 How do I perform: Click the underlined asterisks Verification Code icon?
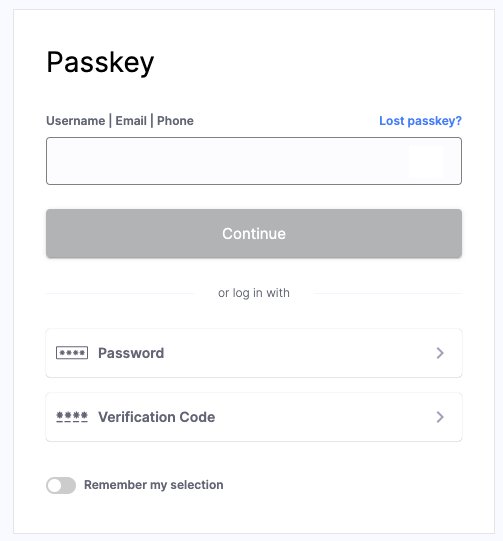[x=72, y=417]
